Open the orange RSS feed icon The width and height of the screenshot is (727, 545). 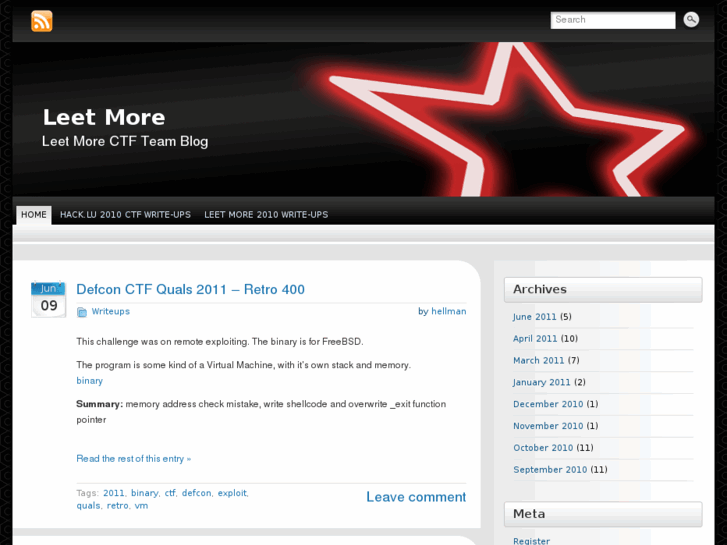click(42, 21)
